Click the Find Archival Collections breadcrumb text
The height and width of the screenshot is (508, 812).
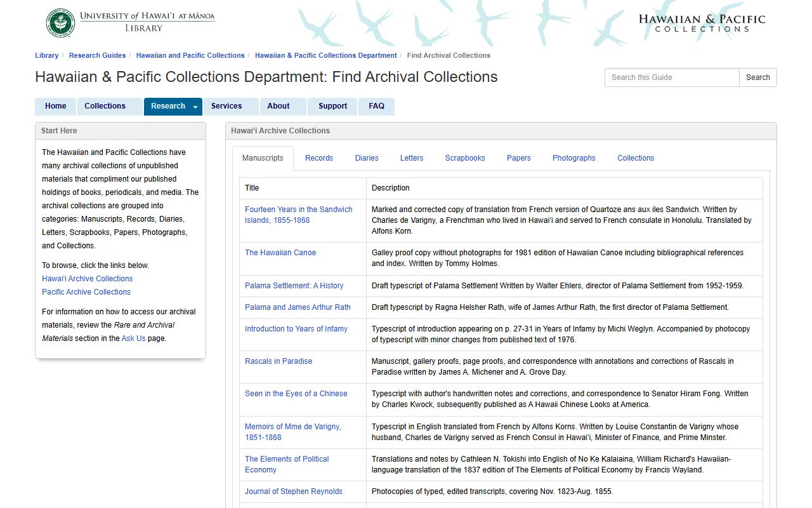point(449,55)
